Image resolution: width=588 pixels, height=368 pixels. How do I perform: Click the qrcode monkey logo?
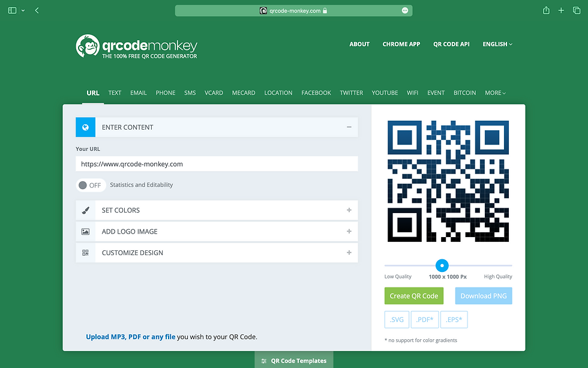click(x=137, y=46)
